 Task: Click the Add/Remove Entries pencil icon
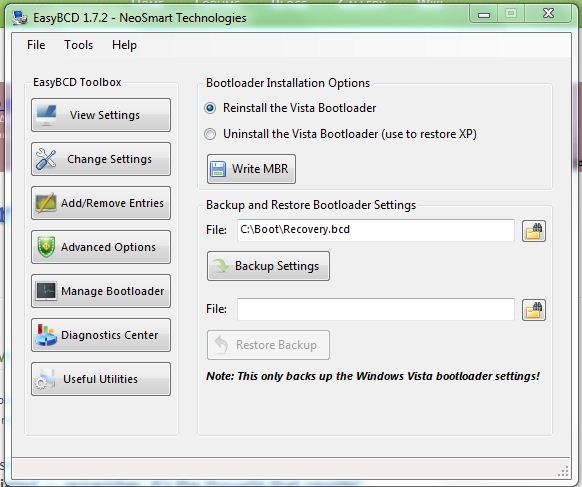[46, 203]
